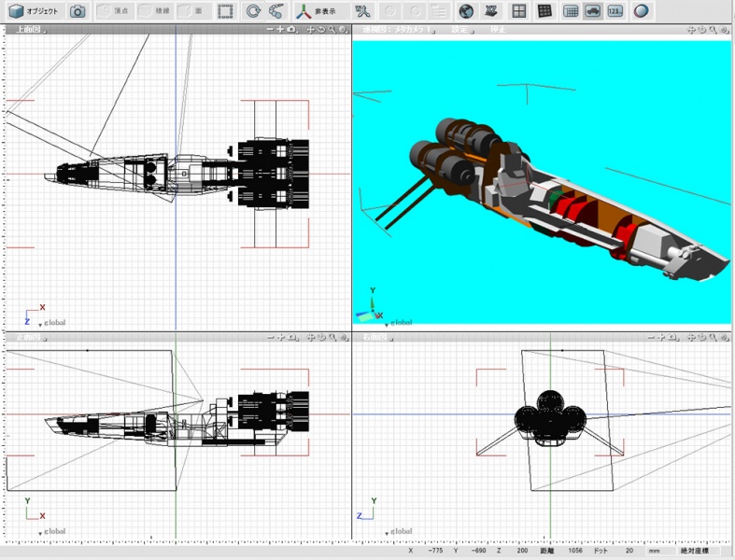Switch to the four-pane viewport layout icon

[x=519, y=11]
